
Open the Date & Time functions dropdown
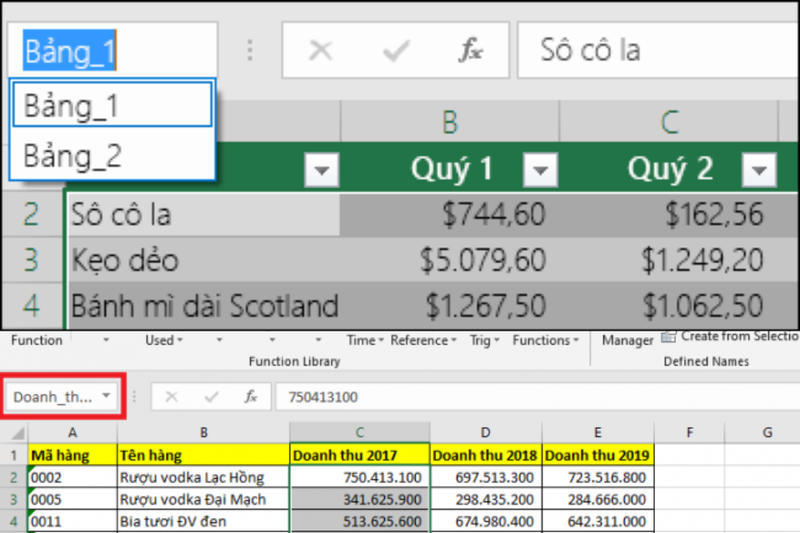point(365,340)
